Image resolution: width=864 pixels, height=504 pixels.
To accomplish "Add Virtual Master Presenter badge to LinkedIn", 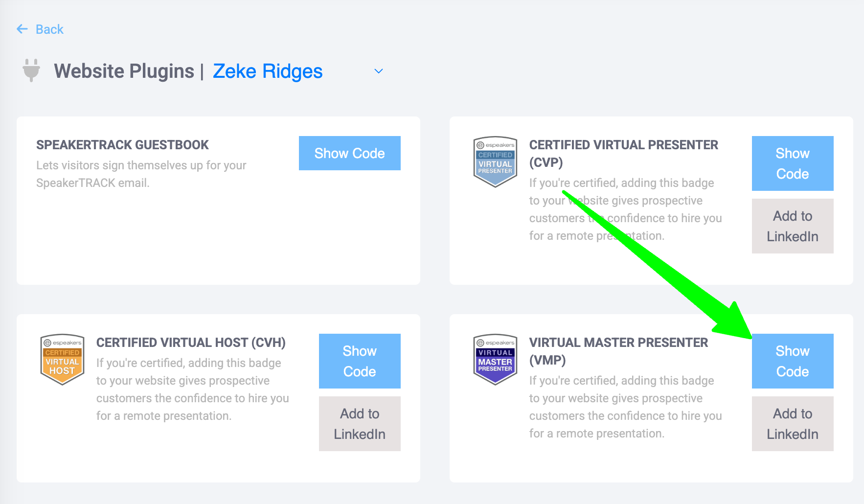I will tap(792, 424).
